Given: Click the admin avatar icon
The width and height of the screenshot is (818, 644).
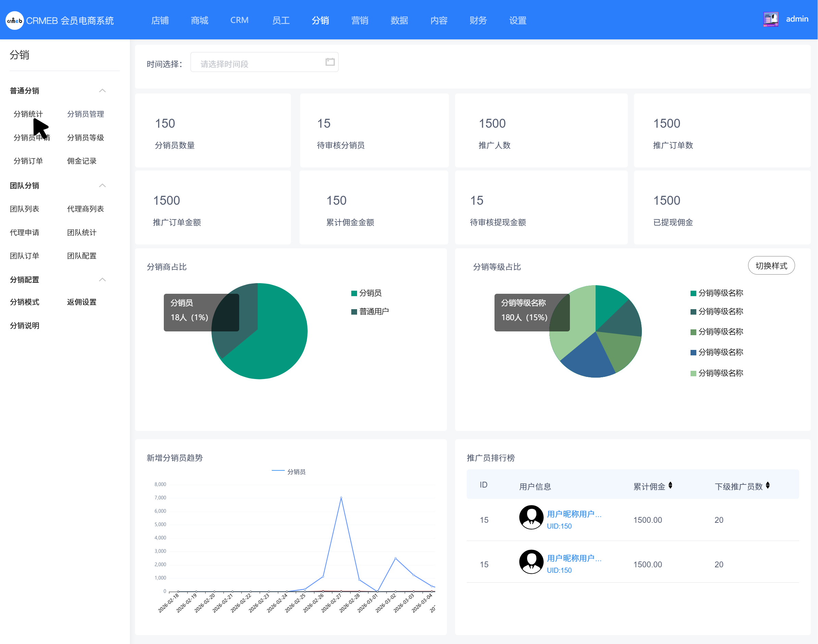Looking at the screenshot, I should [770, 19].
